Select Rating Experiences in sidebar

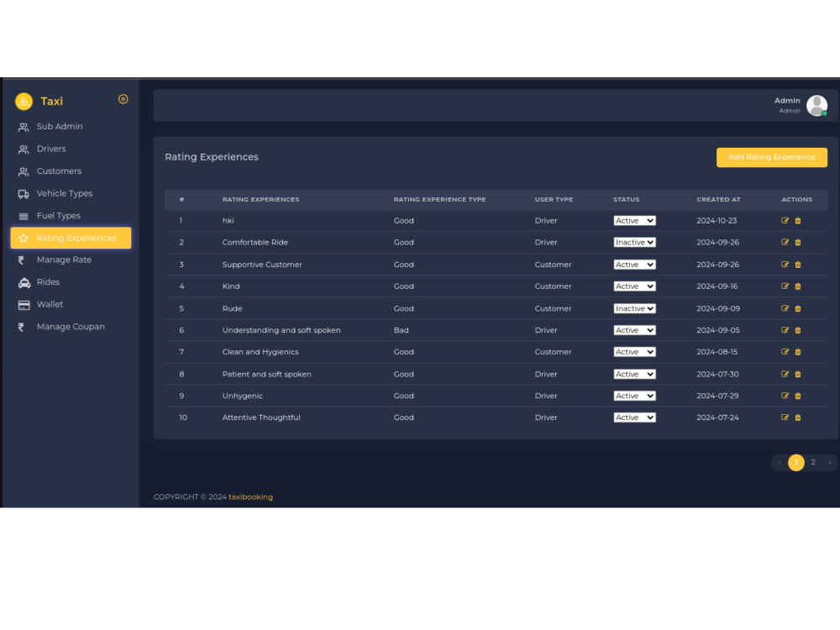(x=71, y=238)
